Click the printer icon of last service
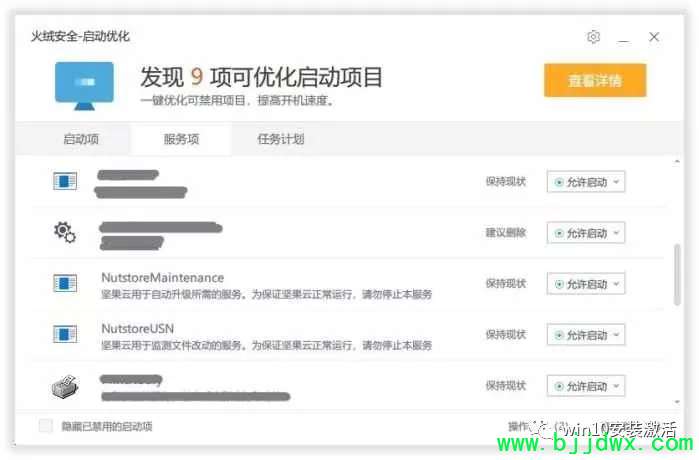The height and width of the screenshot is (460, 699). (x=65, y=386)
